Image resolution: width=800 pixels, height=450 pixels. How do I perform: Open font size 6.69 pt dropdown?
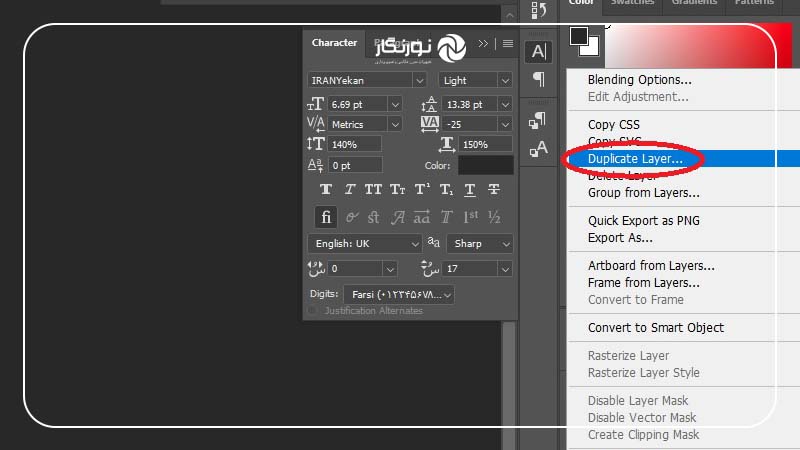pos(395,105)
